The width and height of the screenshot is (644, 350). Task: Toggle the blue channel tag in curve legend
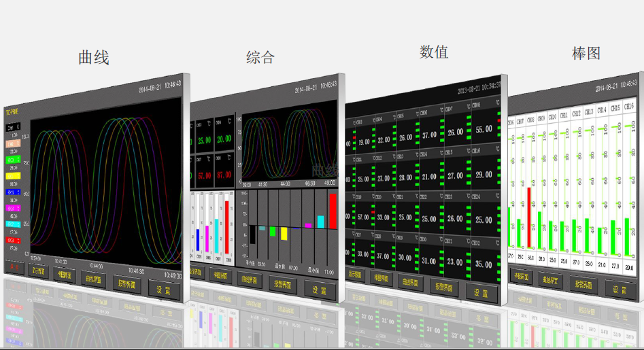[14, 192]
